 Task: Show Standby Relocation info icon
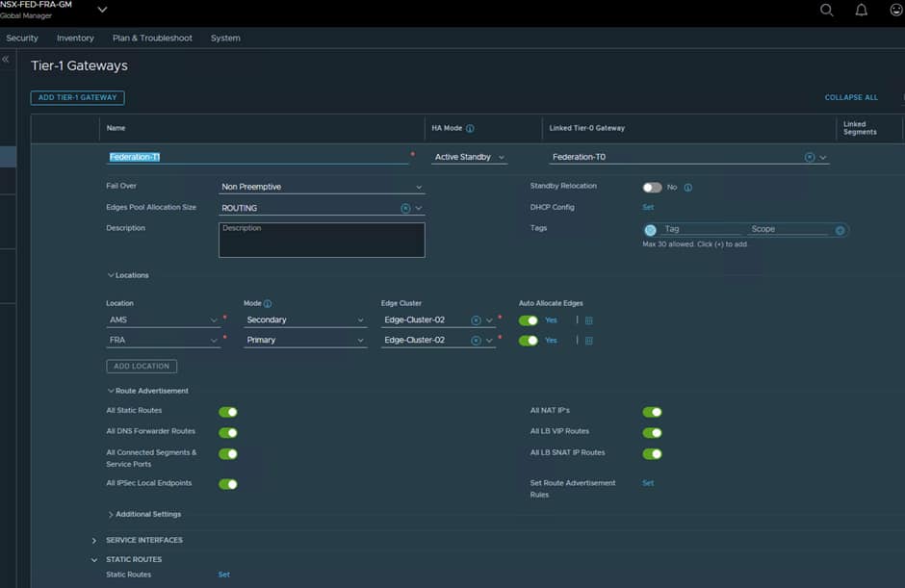point(688,188)
